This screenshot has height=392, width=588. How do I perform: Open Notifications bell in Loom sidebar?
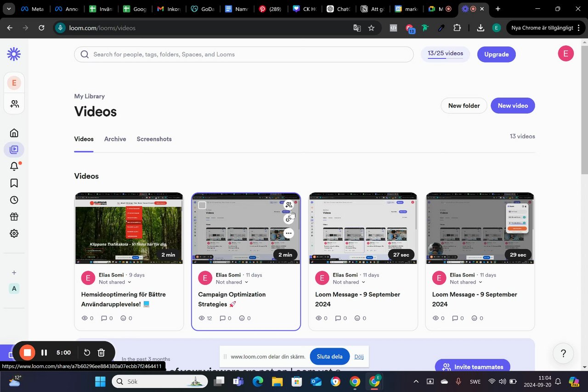[14, 166]
